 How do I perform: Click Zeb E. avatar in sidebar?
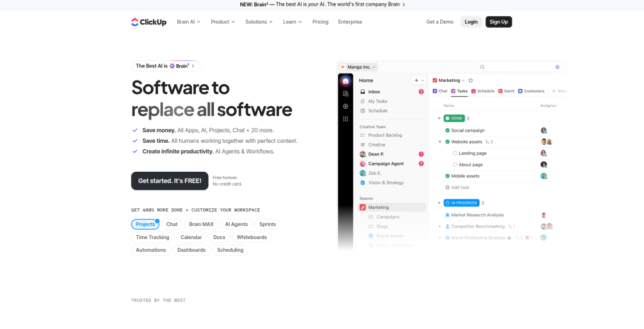coord(363,173)
